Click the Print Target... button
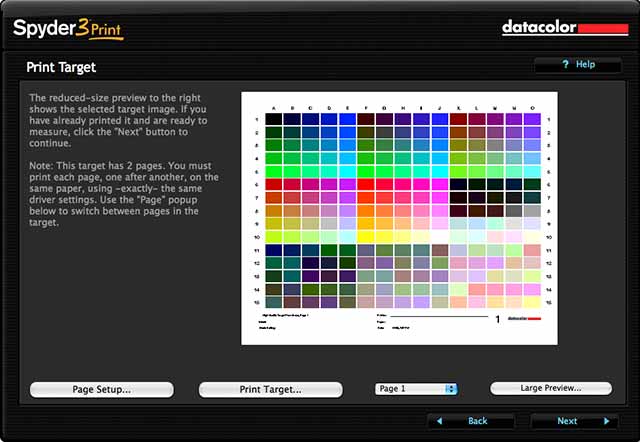This screenshot has width=640, height=442. pyautogui.click(x=271, y=389)
